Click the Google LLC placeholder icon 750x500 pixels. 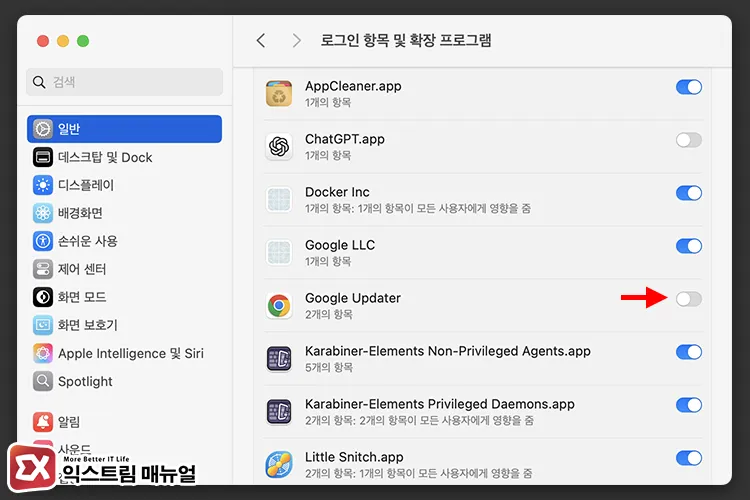click(279, 252)
